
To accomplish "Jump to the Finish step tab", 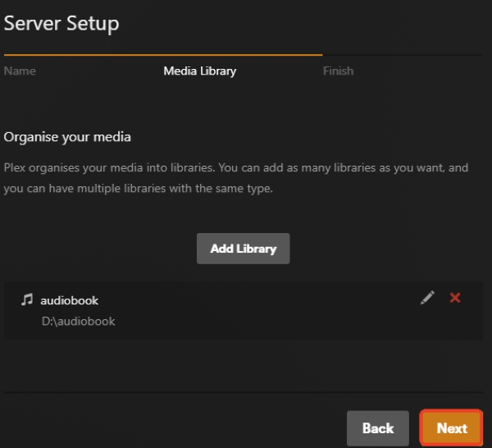I will [x=338, y=71].
